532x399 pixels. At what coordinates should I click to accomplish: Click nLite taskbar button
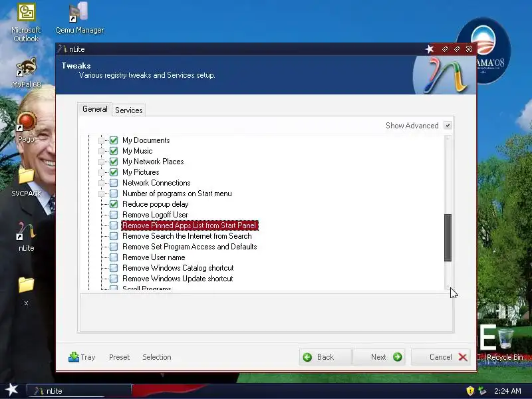coord(78,391)
